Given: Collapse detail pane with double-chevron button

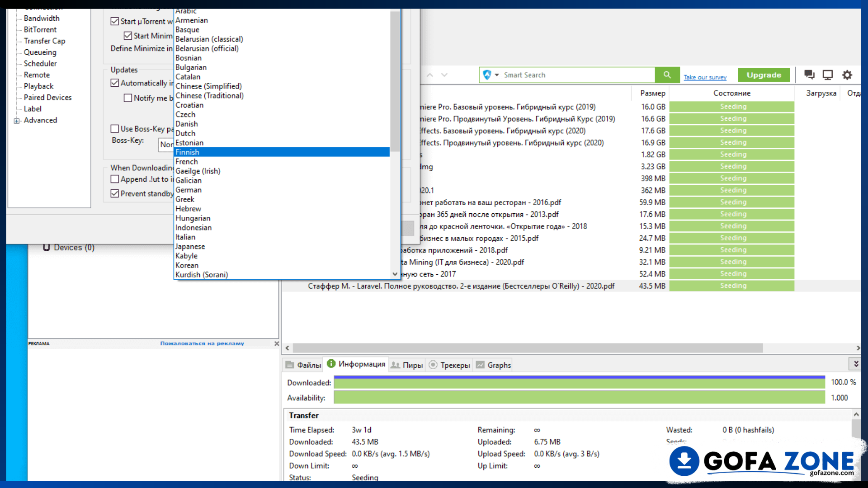Looking at the screenshot, I should pyautogui.click(x=855, y=364).
